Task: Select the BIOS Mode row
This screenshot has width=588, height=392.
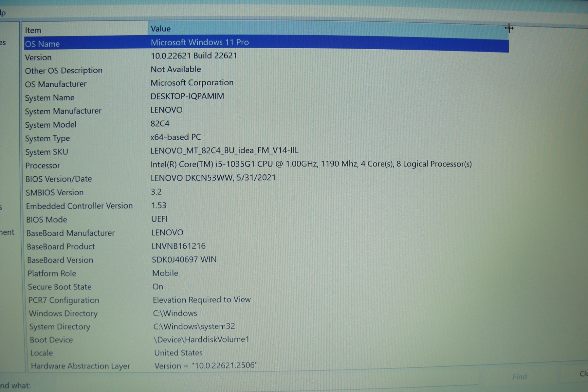Action: click(x=47, y=220)
